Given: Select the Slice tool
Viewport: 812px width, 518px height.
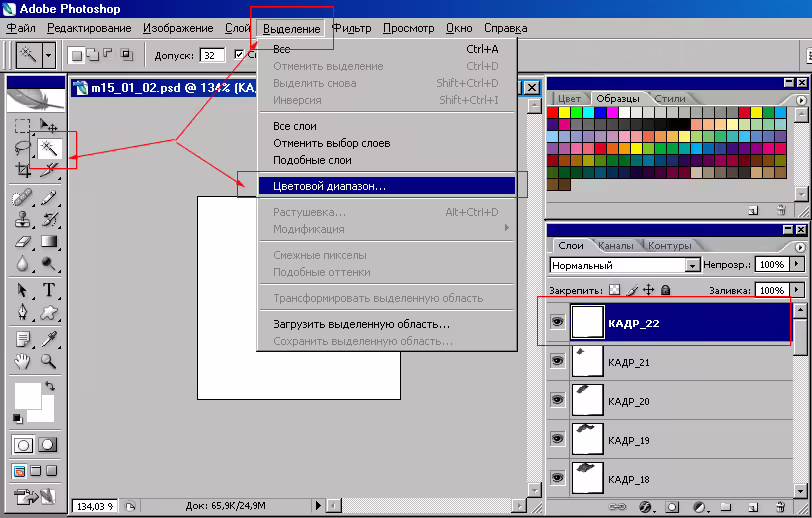Looking at the screenshot, I should (x=49, y=170).
